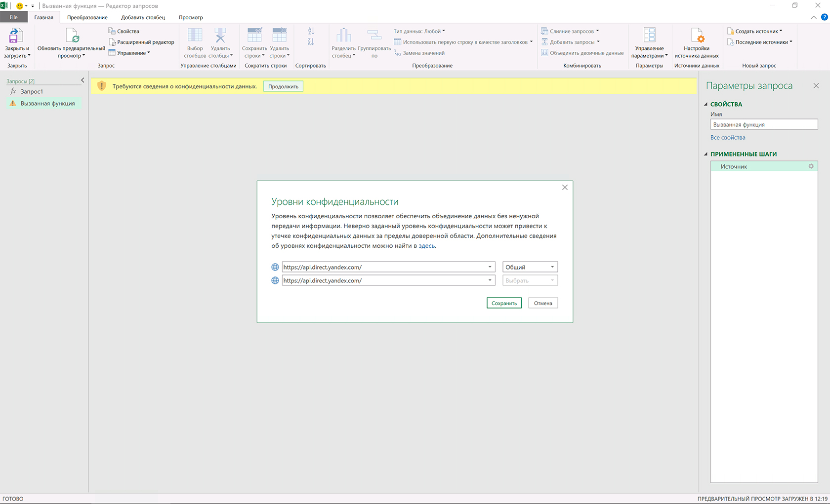The width and height of the screenshot is (830, 504).
Task: Click Сохранить button in dialog
Action: (x=504, y=303)
